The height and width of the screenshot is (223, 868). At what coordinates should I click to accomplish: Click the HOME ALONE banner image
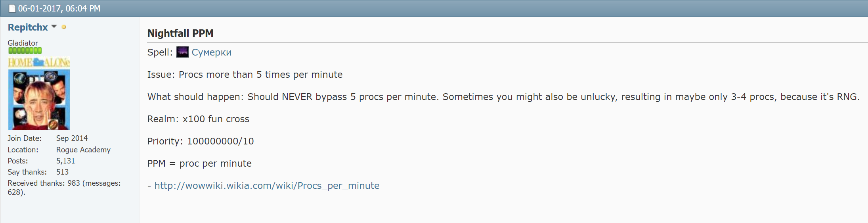tap(39, 62)
